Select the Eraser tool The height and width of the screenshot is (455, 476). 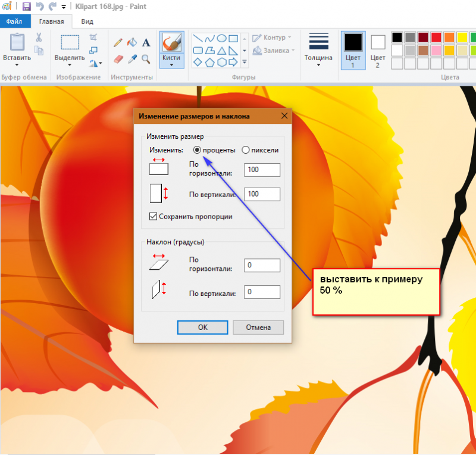[x=118, y=59]
